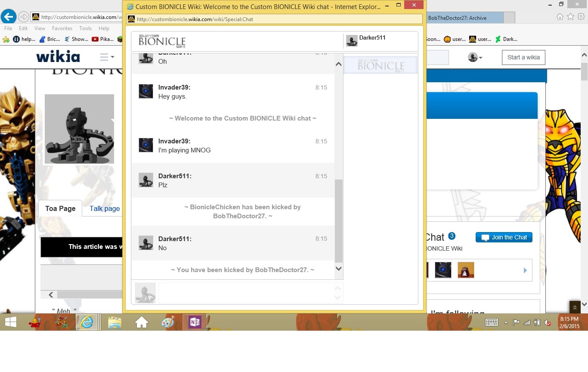Open the 'Pika...' YouTube bookmark
This screenshot has height=372, width=588.
pyautogui.click(x=103, y=39)
